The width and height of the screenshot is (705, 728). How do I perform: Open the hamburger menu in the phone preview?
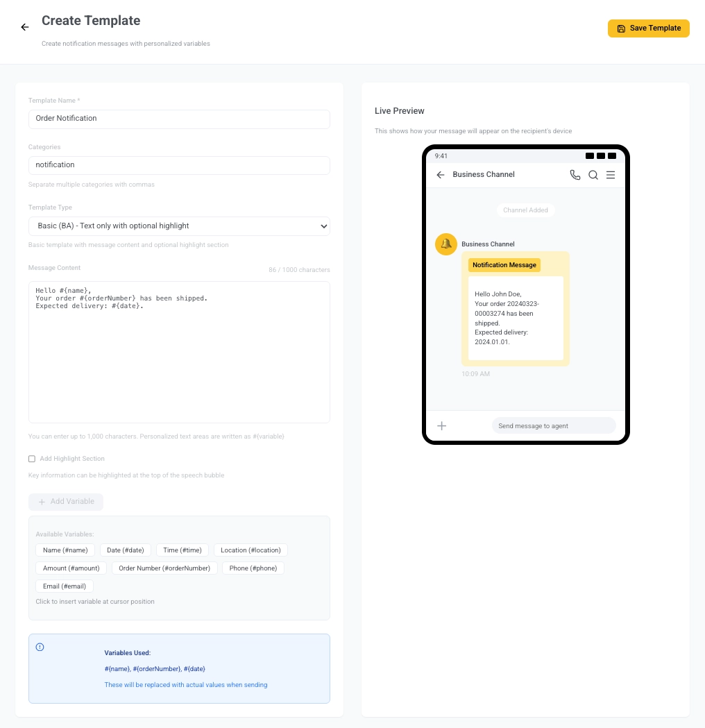[611, 175]
